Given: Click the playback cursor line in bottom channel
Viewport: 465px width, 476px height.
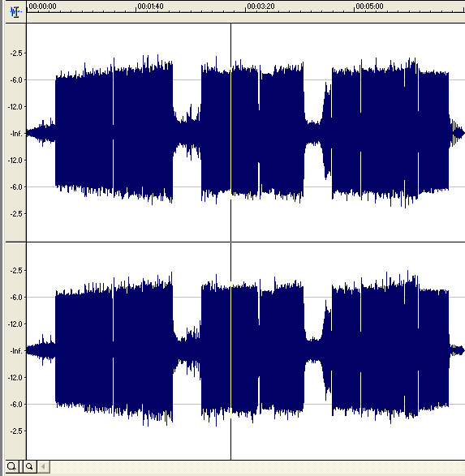Looking at the screenshot, I should pos(230,351).
